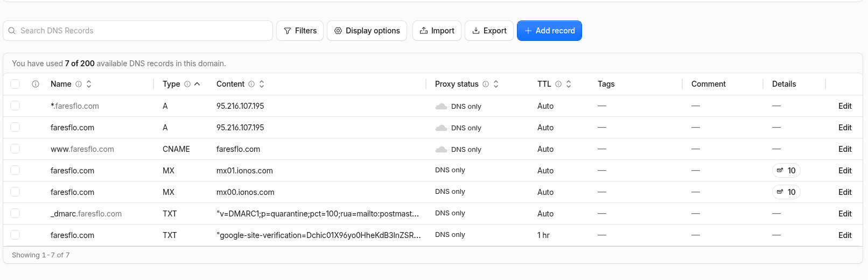
Task: Click the Tags column header
Action: (x=606, y=84)
